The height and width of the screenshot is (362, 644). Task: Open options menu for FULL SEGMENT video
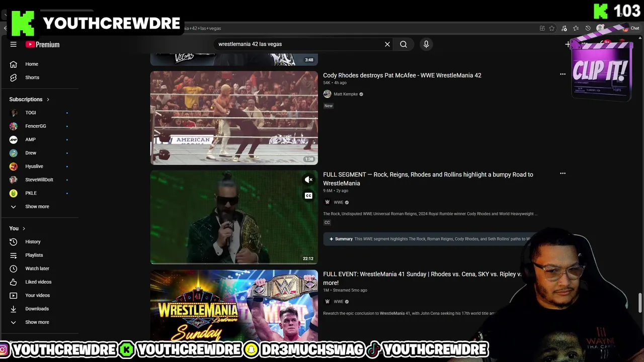562,173
